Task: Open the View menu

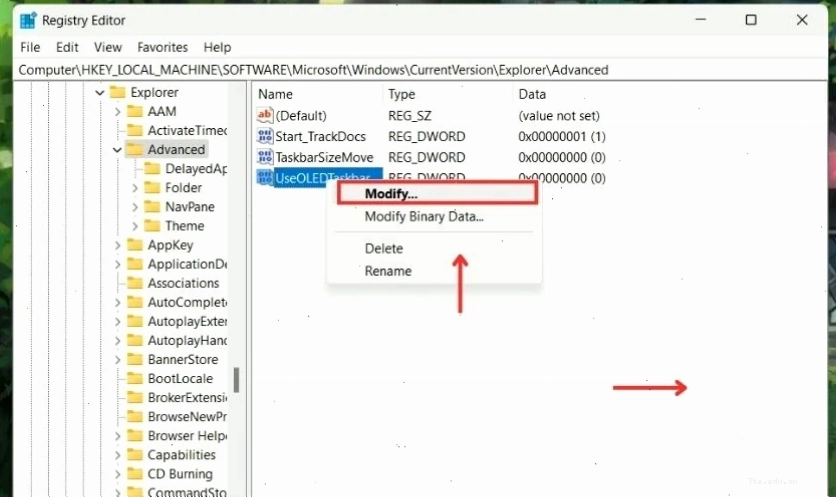Action: pos(108,47)
